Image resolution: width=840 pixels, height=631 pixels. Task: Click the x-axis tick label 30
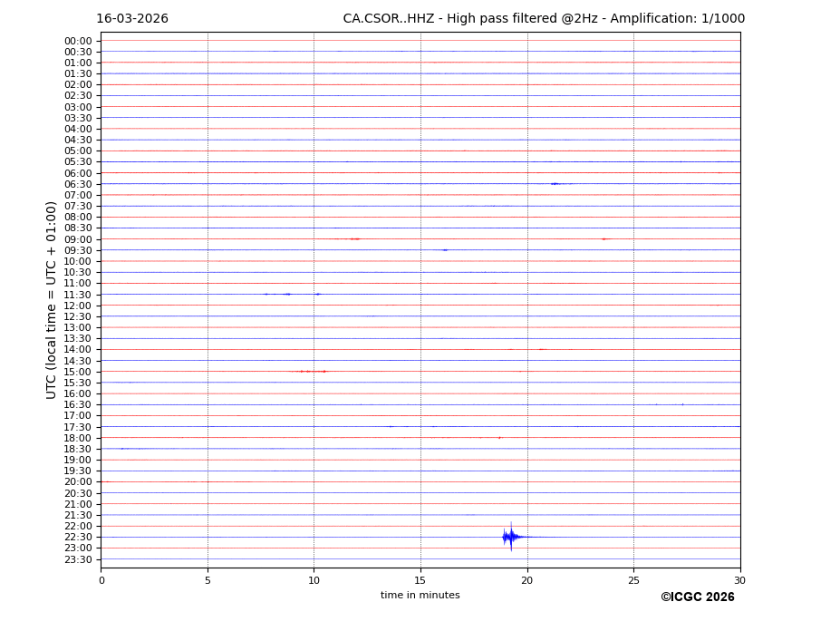tap(739, 580)
